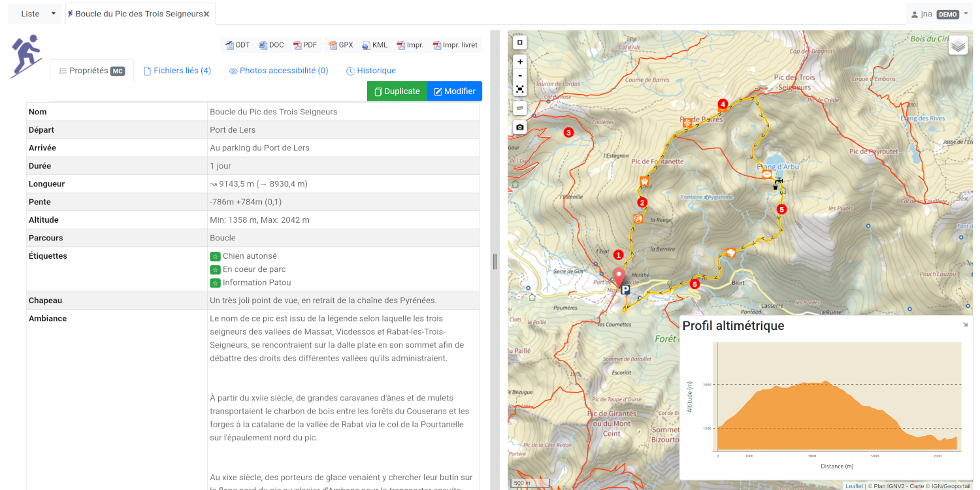Click the MC badge on Propriétés
This screenshot has height=490, width=980.
117,71
